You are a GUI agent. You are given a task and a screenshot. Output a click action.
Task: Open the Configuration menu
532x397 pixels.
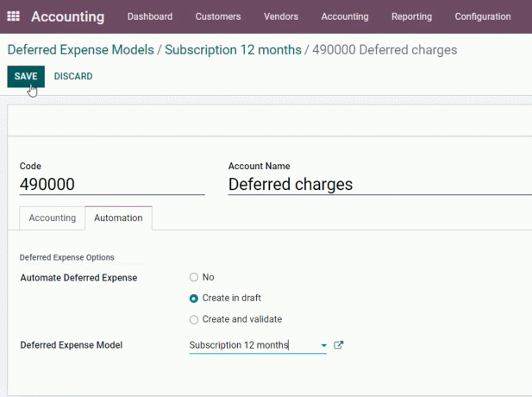click(x=483, y=16)
